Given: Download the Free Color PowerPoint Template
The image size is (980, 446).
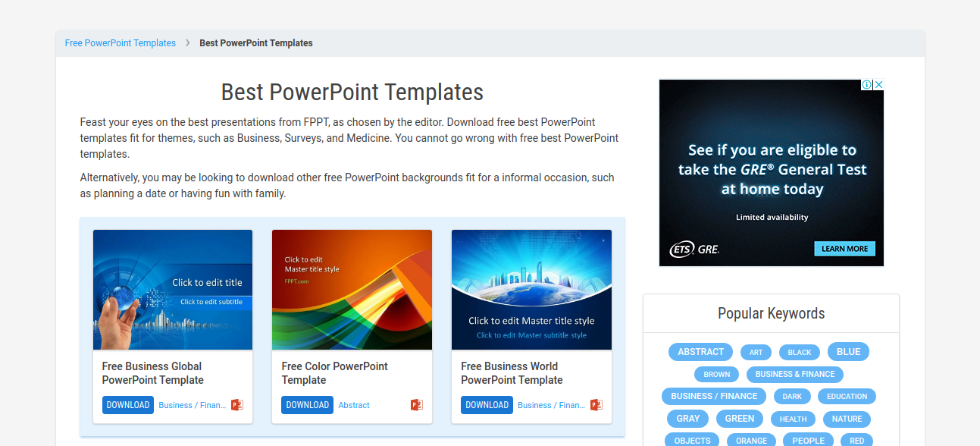Looking at the screenshot, I should (307, 405).
